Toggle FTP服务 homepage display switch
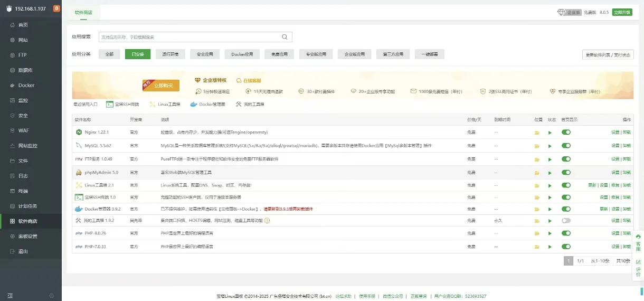644x301 pixels. pos(566,159)
